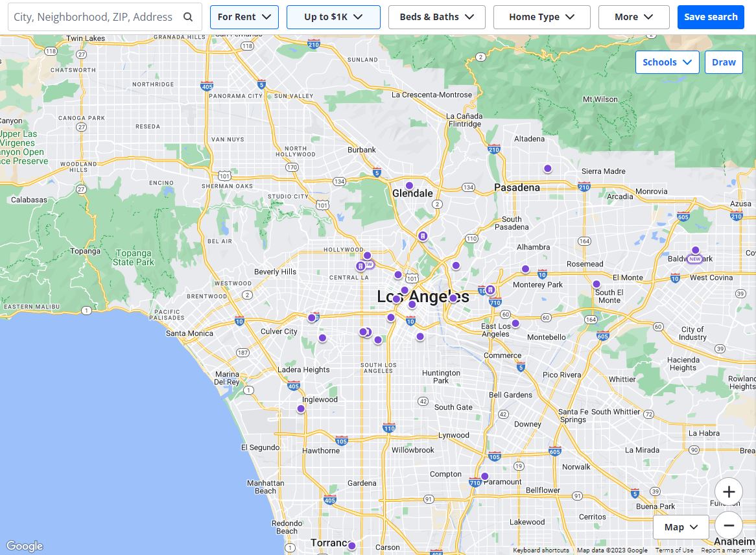The image size is (756, 555).
Task: Open the Map type dropdown
Action: (x=681, y=527)
